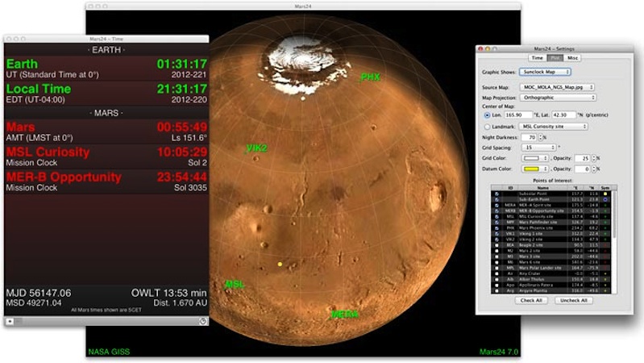The image size is (644, 363).
Task: Click the Local Time value 21:31:17
Action: click(182, 89)
